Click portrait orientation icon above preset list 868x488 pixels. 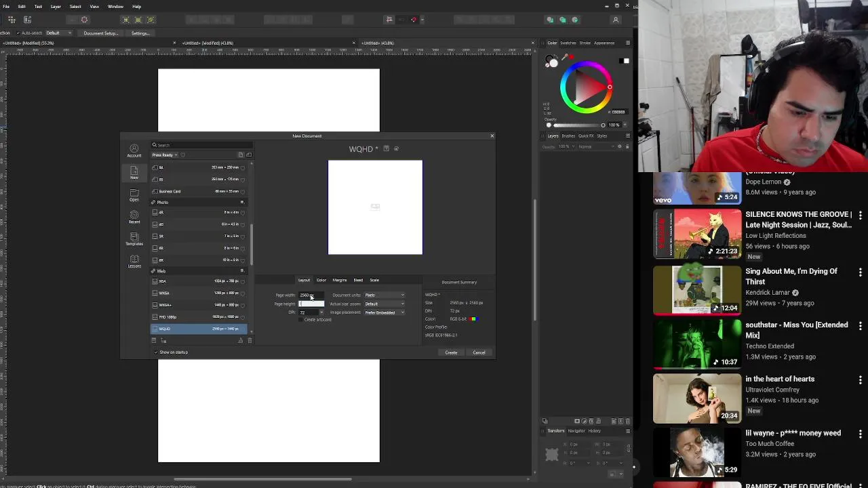[240, 155]
